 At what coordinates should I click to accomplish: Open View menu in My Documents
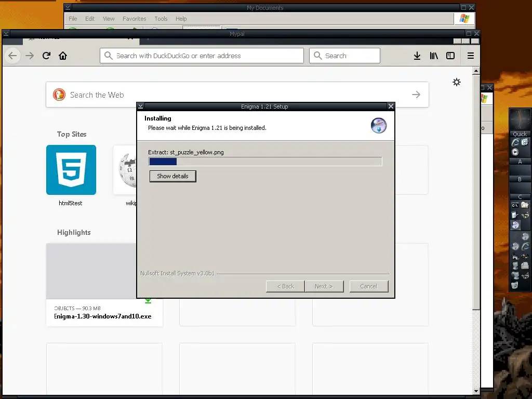click(x=109, y=19)
